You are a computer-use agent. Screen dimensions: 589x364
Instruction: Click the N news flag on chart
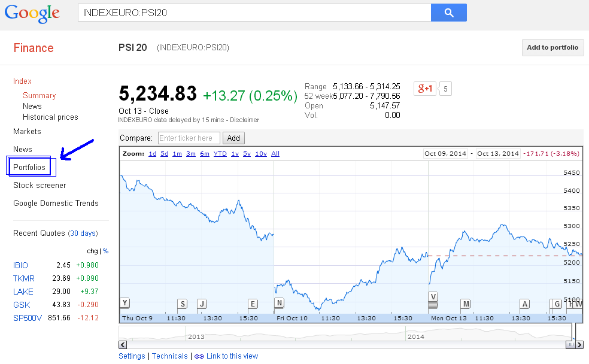coord(279,303)
